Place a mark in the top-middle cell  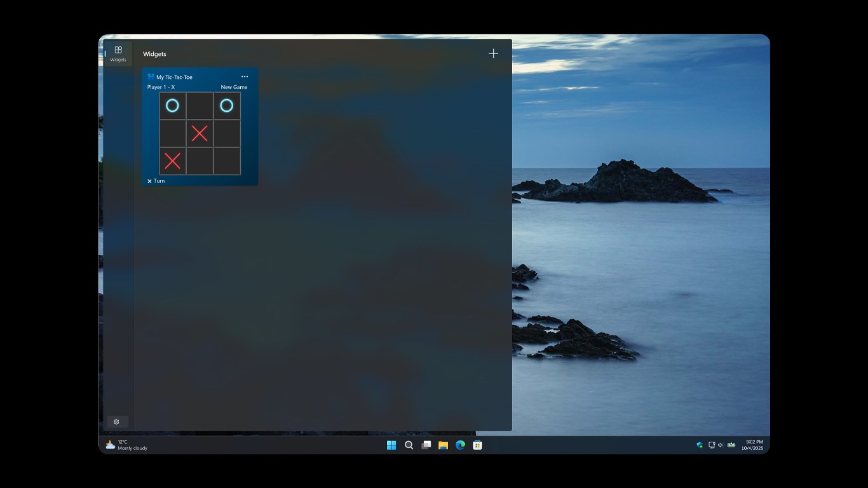[x=200, y=105]
